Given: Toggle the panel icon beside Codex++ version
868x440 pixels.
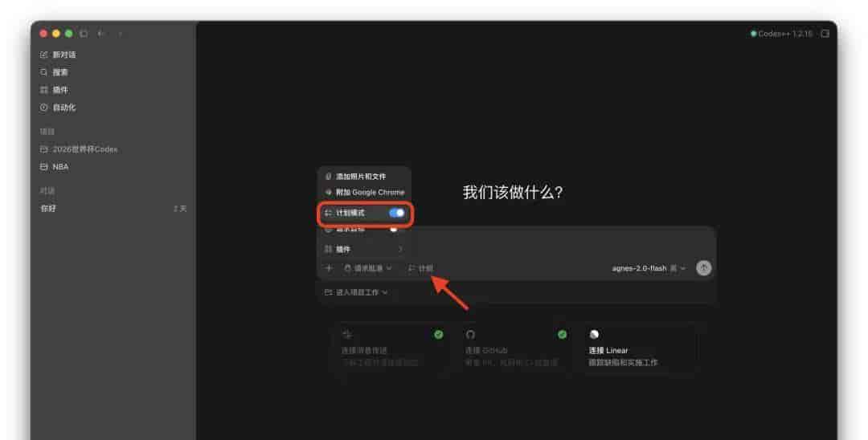Looking at the screenshot, I should [825, 34].
